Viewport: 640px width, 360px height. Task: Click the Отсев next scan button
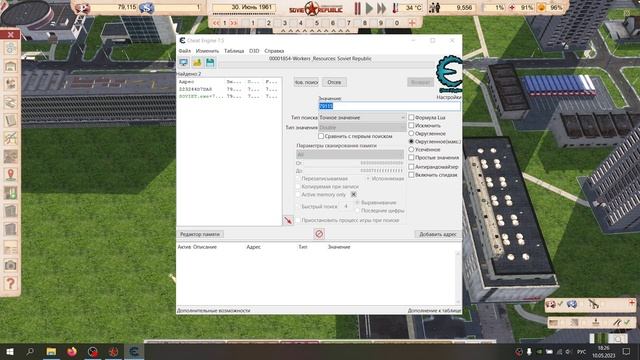click(x=334, y=82)
